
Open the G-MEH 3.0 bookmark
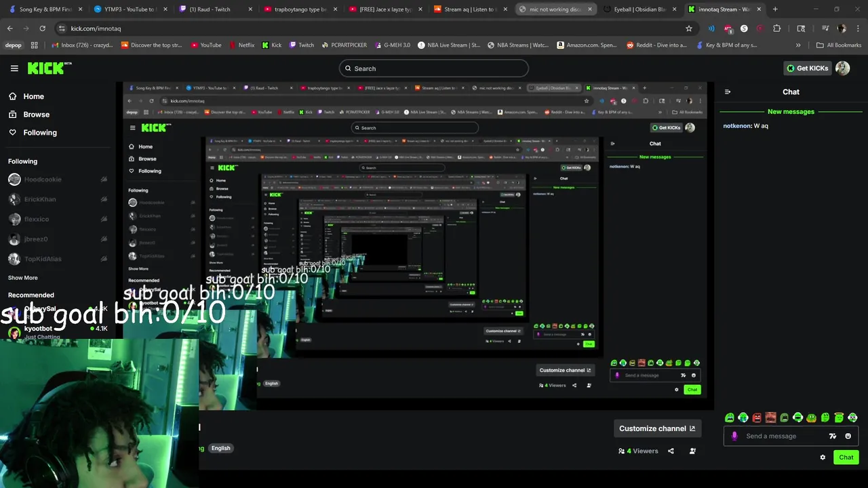392,45
